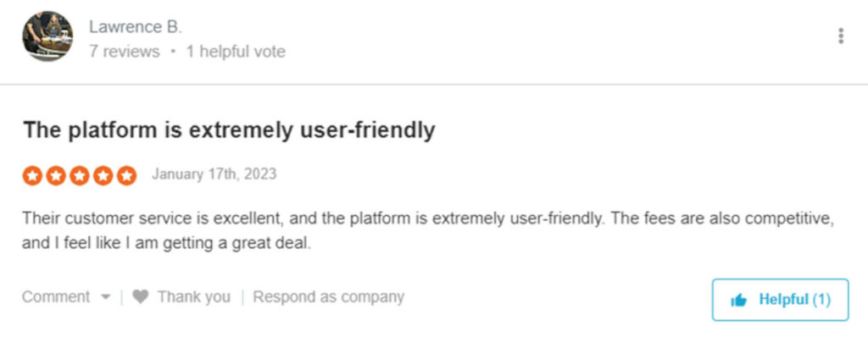Click the first orange rating star
Viewport: 868px width, 348px height.
click(32, 175)
